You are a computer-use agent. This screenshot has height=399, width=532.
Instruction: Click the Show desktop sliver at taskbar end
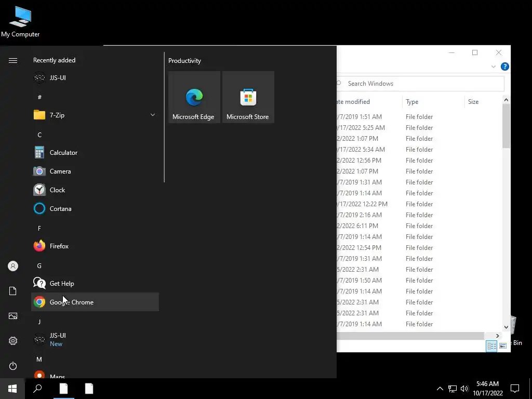tap(530, 389)
